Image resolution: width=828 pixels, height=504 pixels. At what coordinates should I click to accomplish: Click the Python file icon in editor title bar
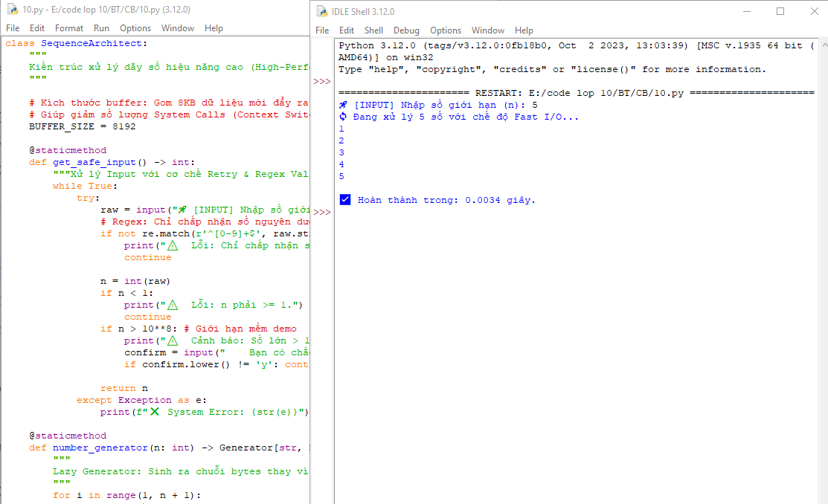pos(11,10)
